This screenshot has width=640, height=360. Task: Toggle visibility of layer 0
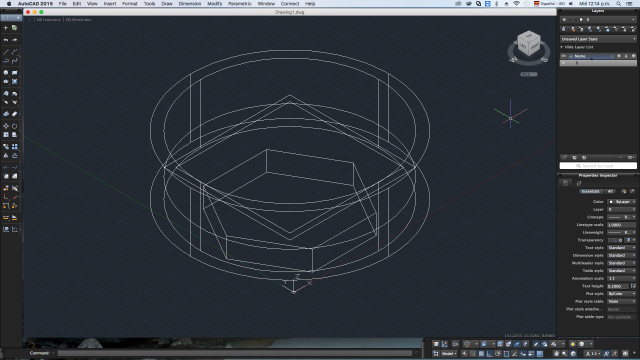tap(564, 63)
